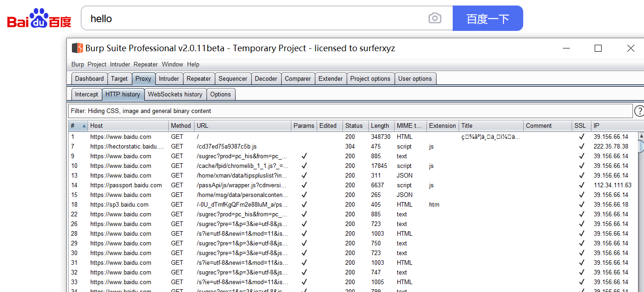Open the Help menu
The image size is (644, 292).
[x=193, y=65]
